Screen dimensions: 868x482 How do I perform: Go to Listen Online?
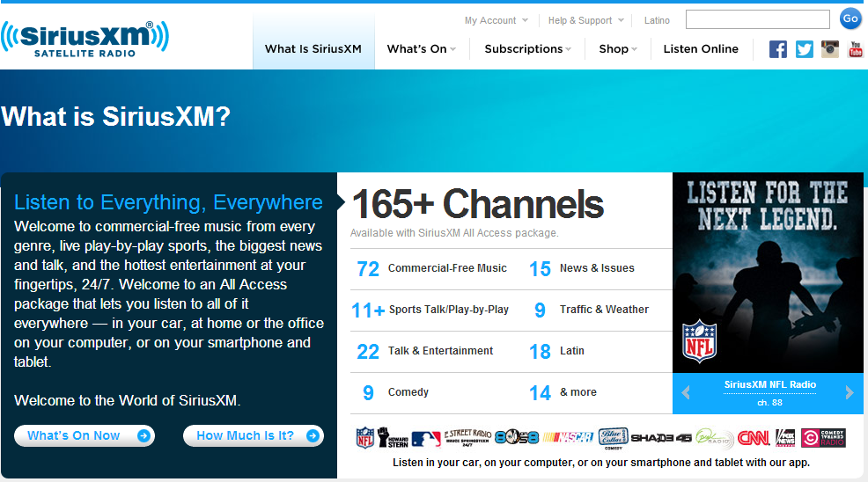[x=701, y=48]
